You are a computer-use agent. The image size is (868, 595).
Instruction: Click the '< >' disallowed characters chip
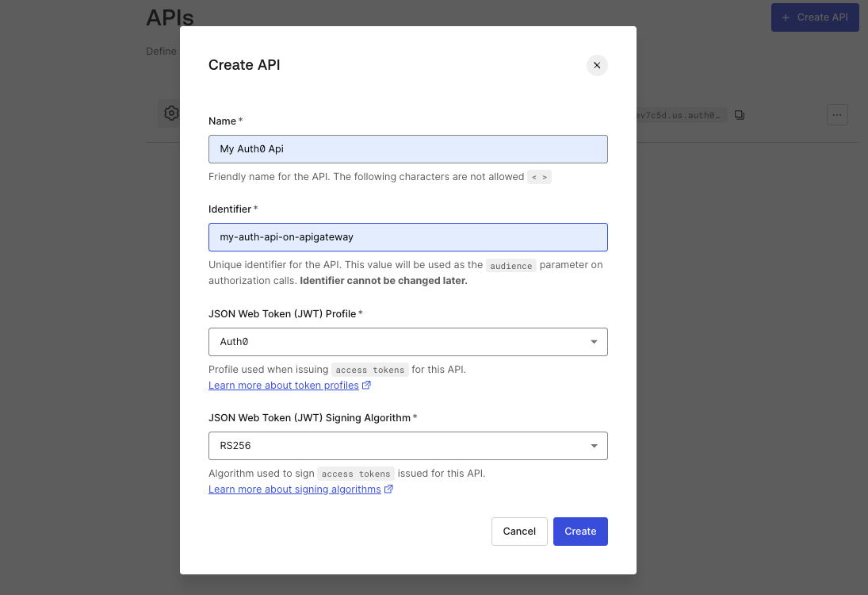[x=539, y=177]
